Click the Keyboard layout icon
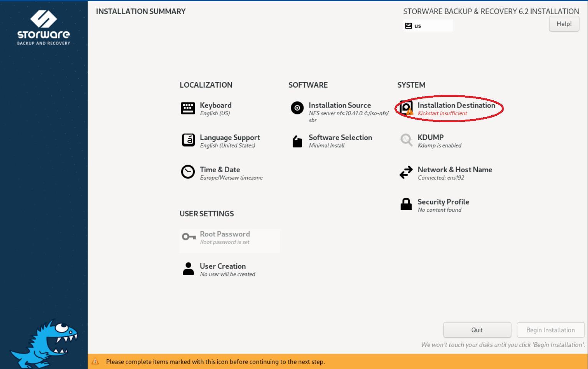The image size is (588, 369). (x=188, y=108)
